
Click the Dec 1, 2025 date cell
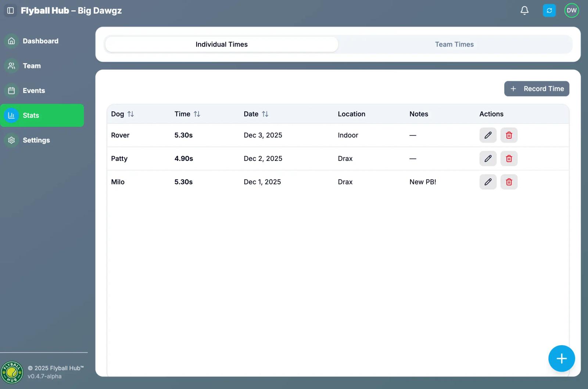[x=262, y=182]
